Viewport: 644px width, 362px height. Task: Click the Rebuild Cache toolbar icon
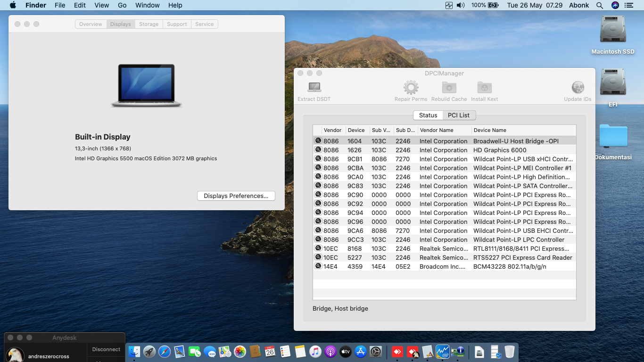tap(449, 88)
